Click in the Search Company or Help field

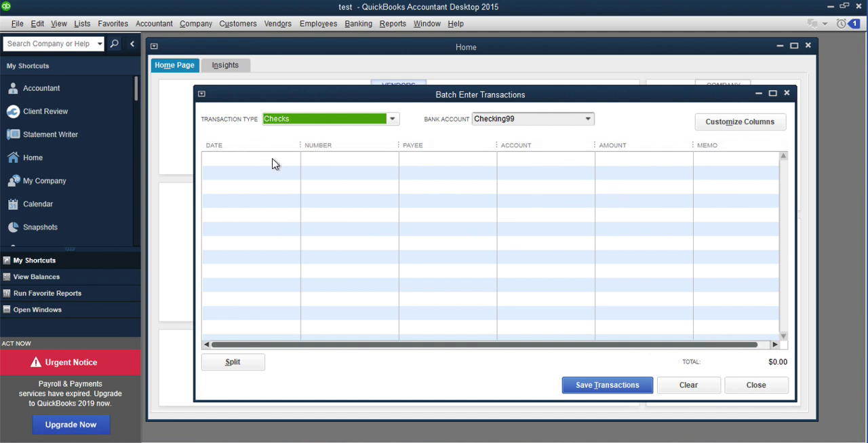[49, 43]
